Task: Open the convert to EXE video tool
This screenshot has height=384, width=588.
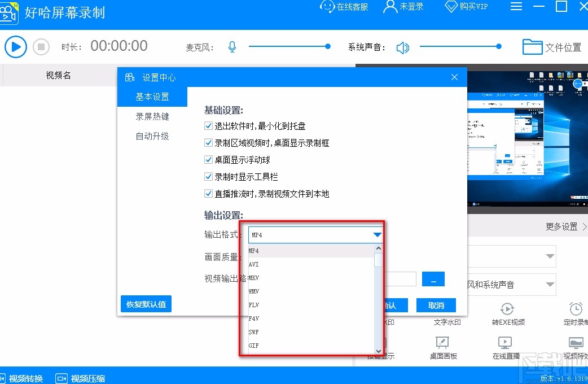Action: click(x=508, y=314)
